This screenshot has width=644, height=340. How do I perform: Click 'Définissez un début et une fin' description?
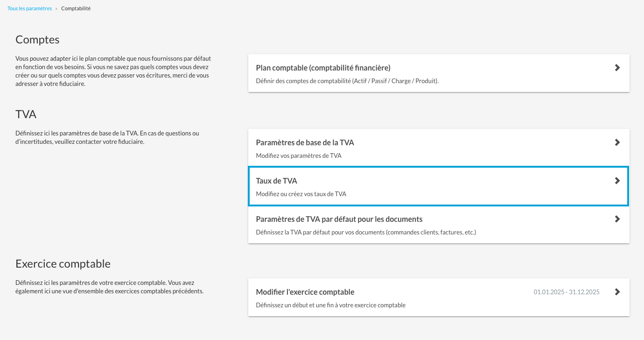(x=330, y=305)
